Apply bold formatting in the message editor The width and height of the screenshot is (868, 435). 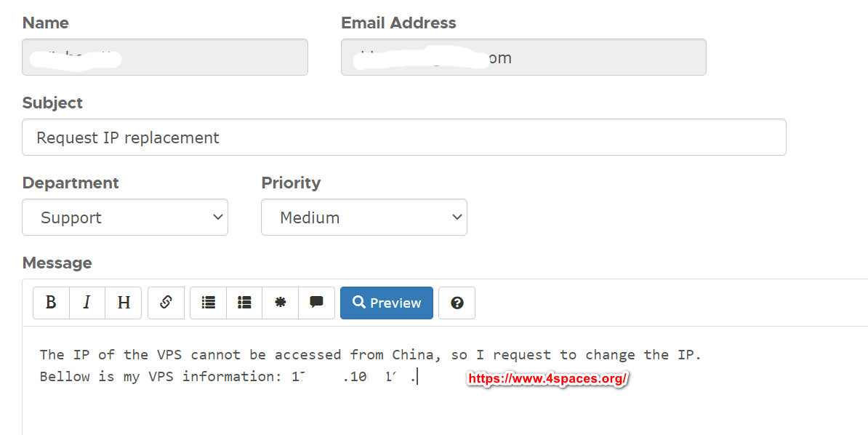(x=50, y=303)
